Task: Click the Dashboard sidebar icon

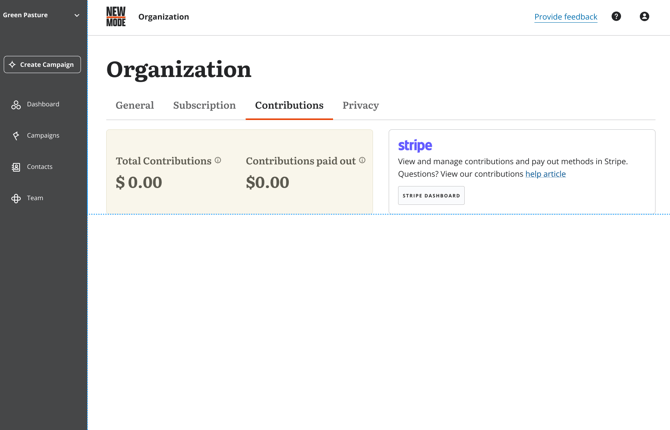Action: (x=16, y=104)
